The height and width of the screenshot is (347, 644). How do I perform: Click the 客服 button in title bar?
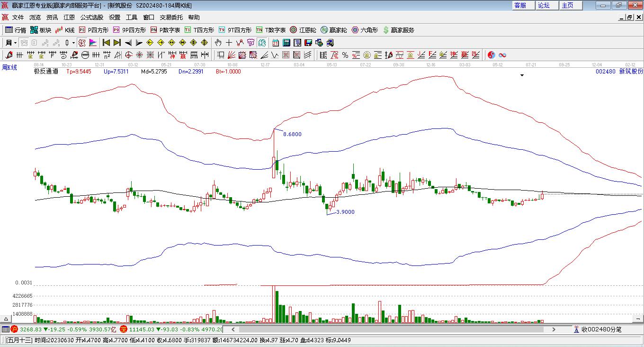(520, 5)
